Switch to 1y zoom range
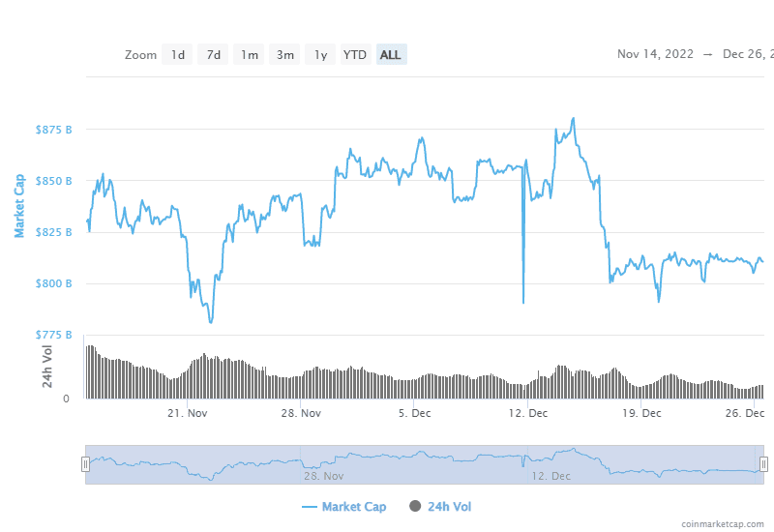 (320, 55)
